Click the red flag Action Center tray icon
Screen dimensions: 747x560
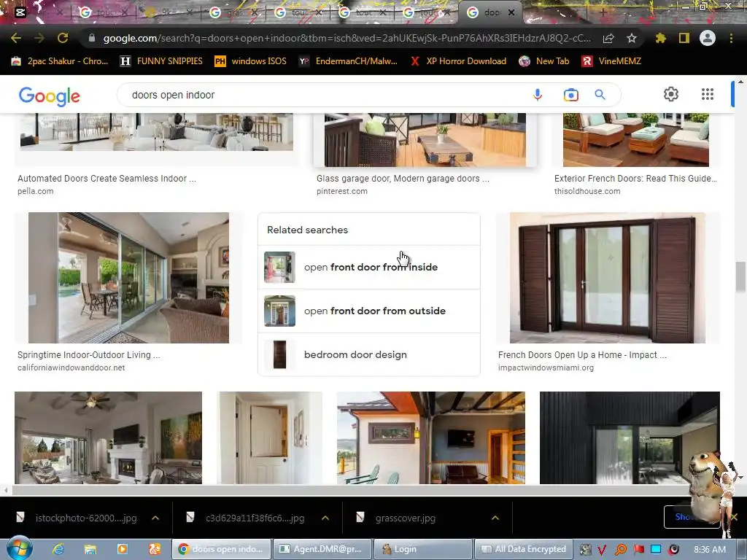(x=638, y=550)
